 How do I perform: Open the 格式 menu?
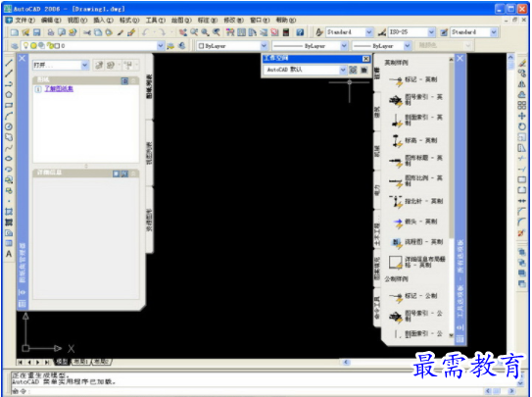(129, 20)
